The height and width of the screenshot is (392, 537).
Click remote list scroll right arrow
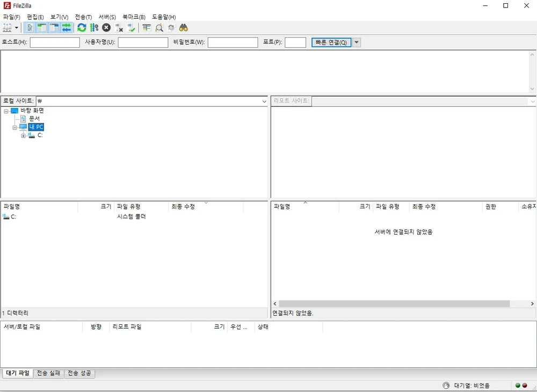pos(532,304)
